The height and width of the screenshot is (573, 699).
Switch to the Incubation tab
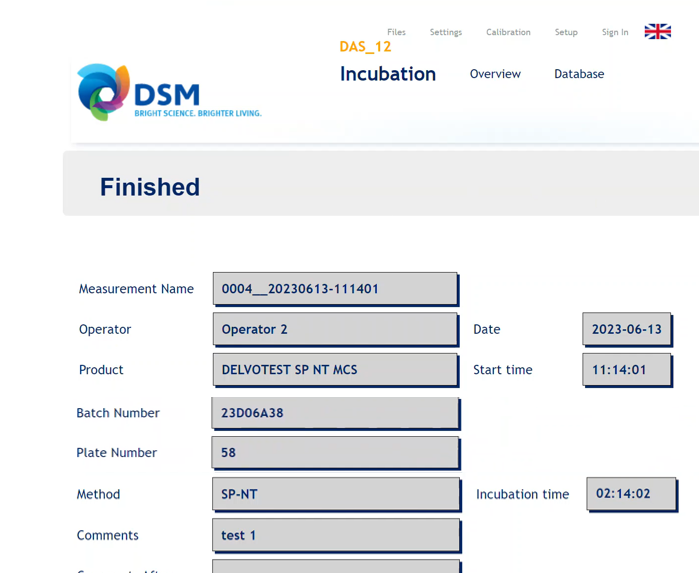click(x=388, y=74)
